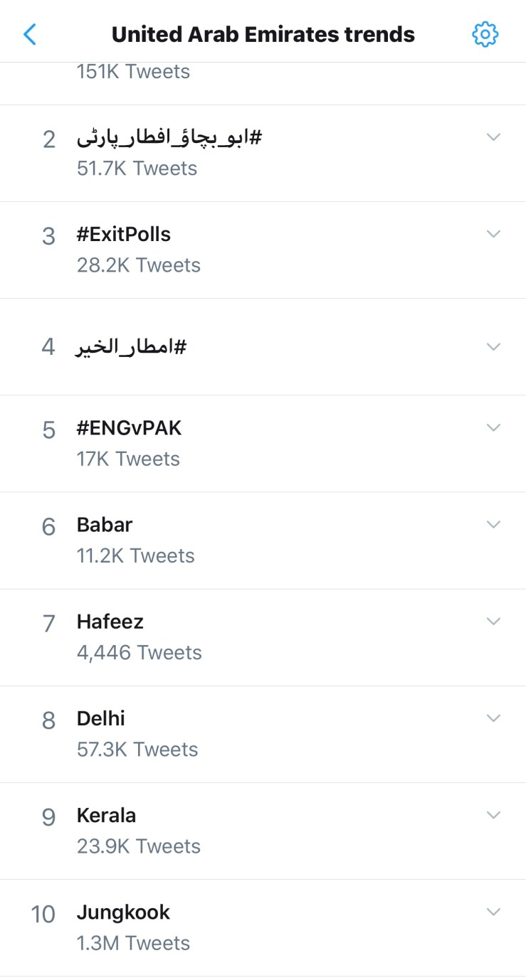Expand chevron for Jungkook trend
The image size is (526, 980).
(x=493, y=911)
